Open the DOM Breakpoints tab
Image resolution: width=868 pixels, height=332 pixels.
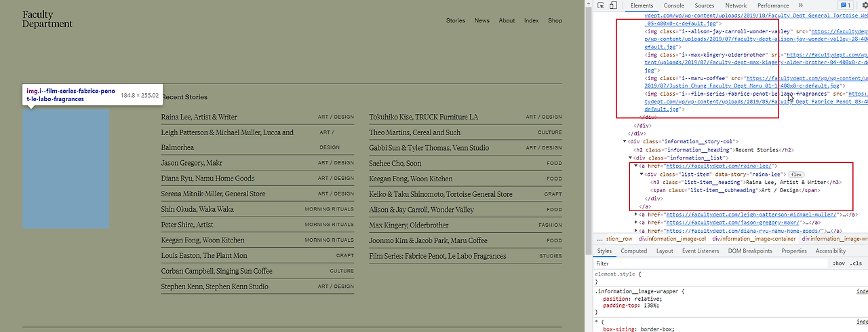pyautogui.click(x=749, y=251)
